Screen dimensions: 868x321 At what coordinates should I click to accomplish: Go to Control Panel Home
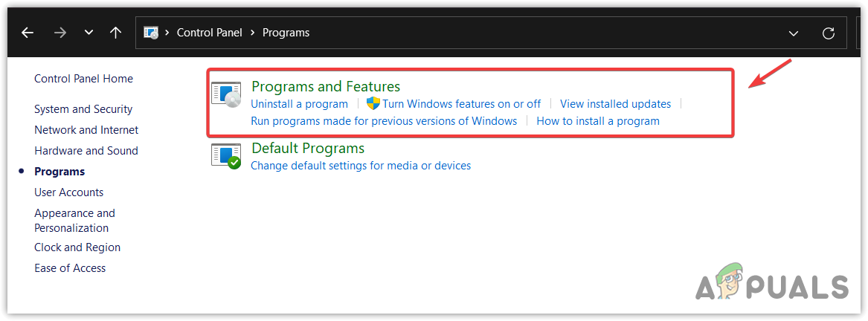[x=83, y=79]
